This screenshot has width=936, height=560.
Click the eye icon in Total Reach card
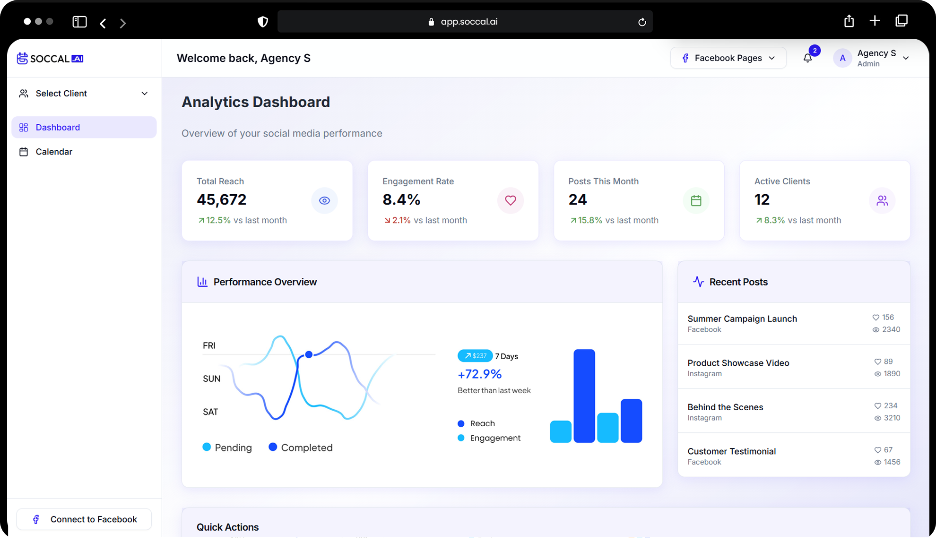click(x=324, y=200)
